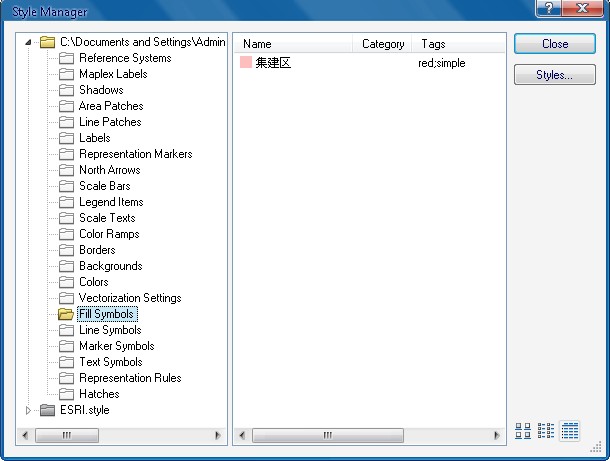
Task: Select the Hatches tree item
Action: point(99,394)
